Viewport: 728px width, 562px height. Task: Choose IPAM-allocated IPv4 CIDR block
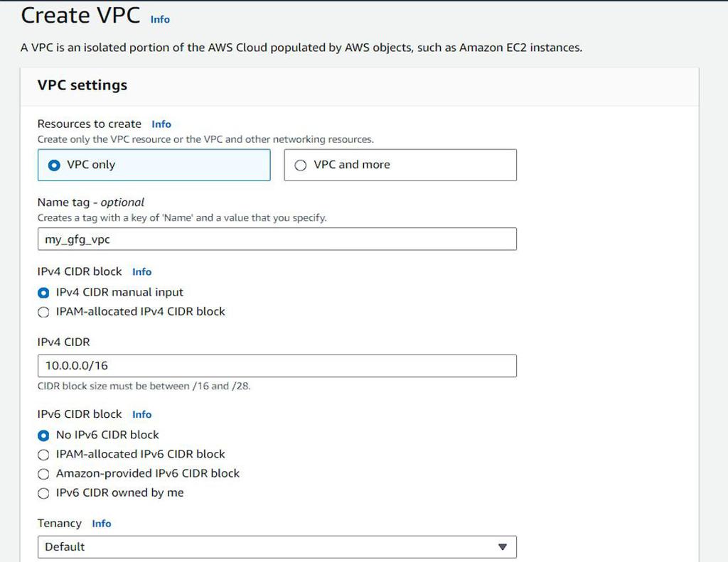(x=44, y=312)
